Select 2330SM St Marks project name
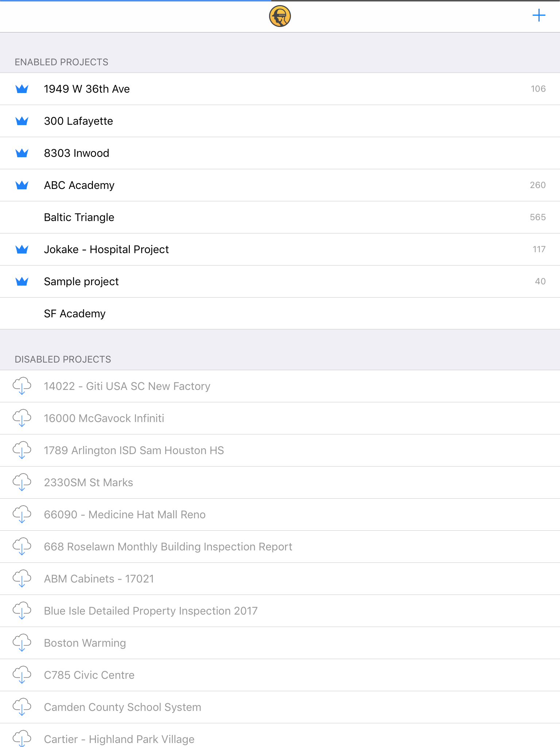This screenshot has height=747, width=560. (x=88, y=483)
